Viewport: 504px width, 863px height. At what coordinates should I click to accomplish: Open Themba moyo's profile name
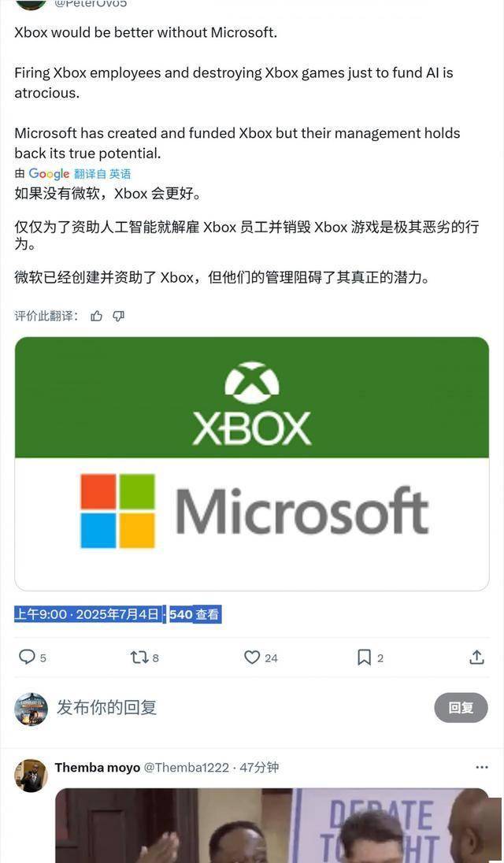[x=98, y=767]
